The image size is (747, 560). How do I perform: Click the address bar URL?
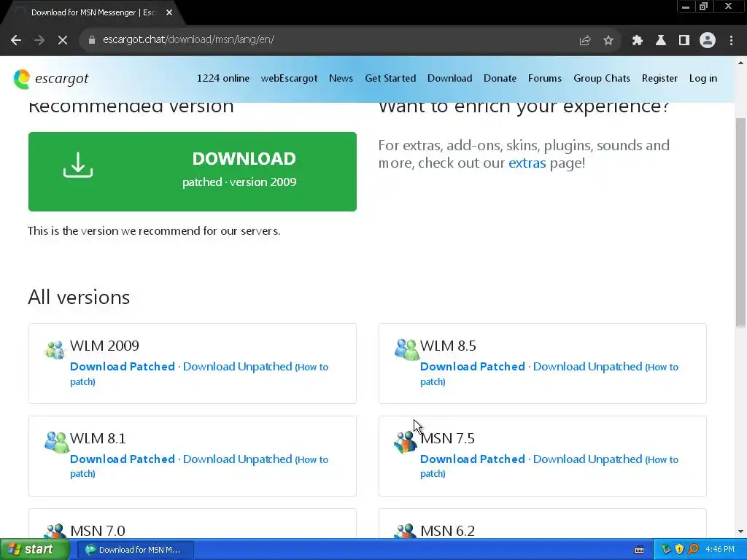[x=188, y=39]
